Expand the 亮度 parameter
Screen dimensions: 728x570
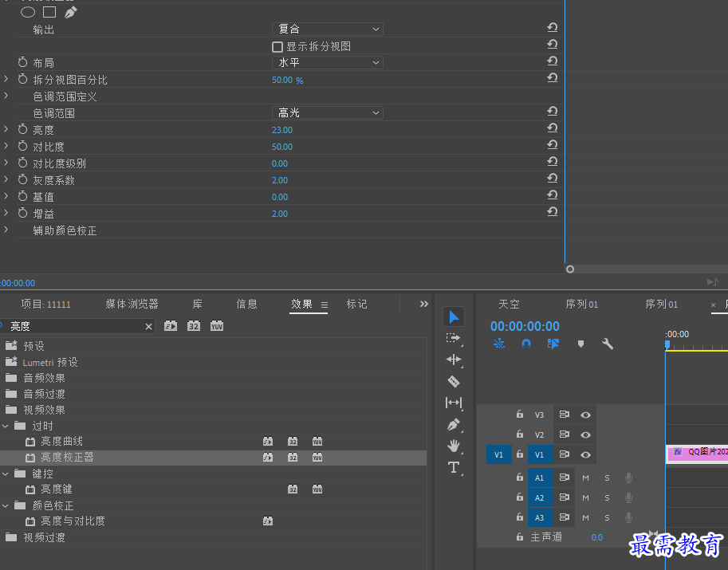pos(6,129)
